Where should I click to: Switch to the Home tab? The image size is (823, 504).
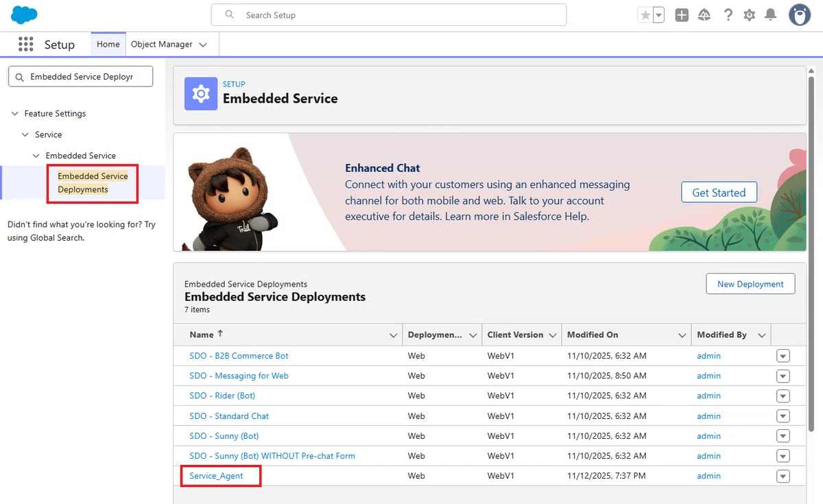(x=108, y=45)
